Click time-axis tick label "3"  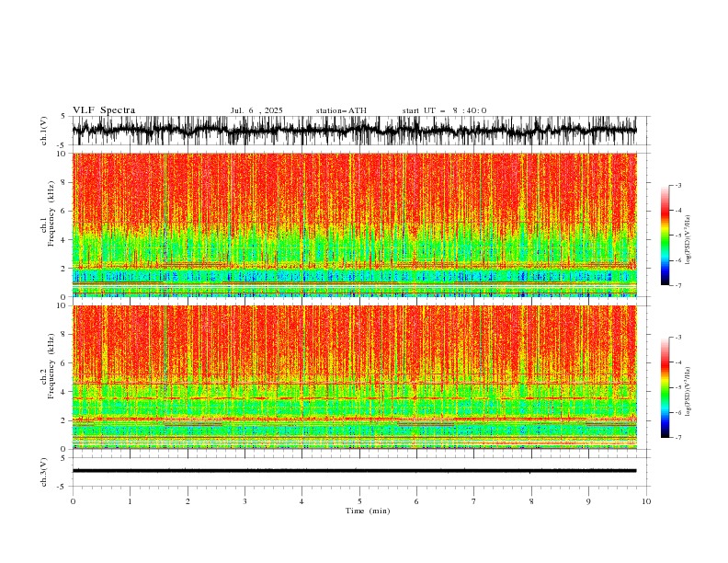click(x=245, y=501)
